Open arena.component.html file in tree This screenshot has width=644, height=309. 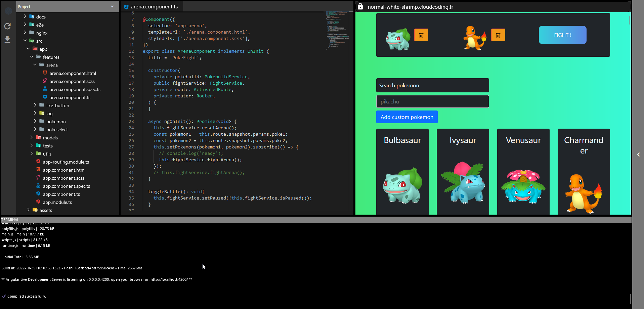[x=73, y=73]
